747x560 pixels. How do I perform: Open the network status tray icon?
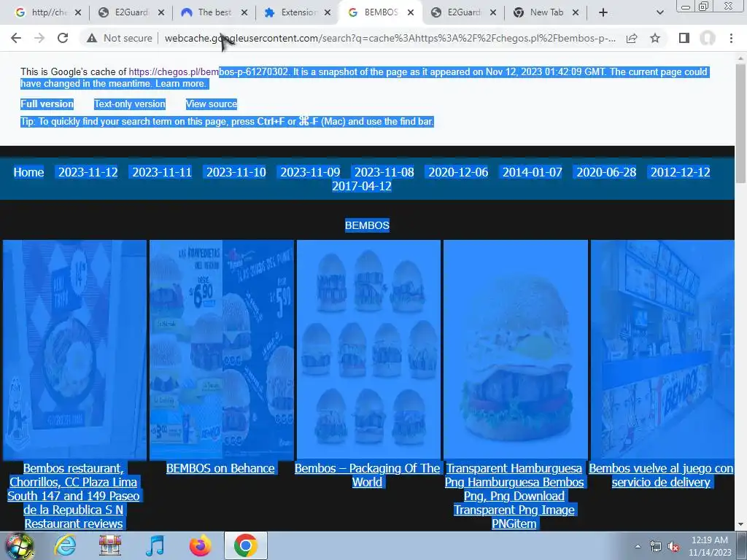tap(656, 547)
